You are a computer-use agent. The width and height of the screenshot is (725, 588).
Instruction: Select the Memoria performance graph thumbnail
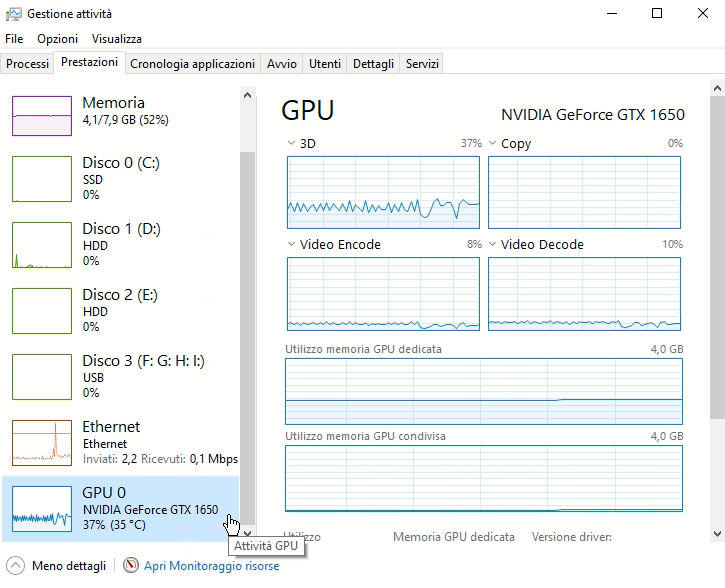[x=42, y=116]
